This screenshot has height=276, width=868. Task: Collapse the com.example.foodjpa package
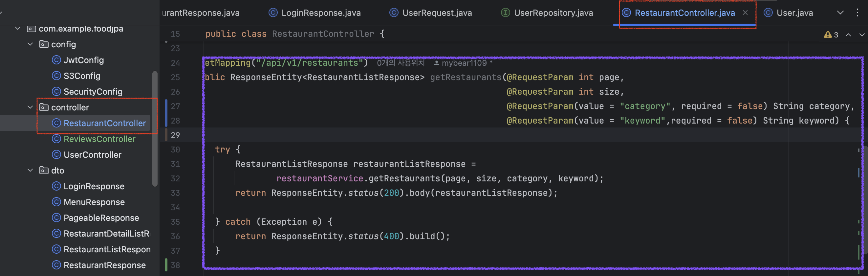[x=18, y=29]
